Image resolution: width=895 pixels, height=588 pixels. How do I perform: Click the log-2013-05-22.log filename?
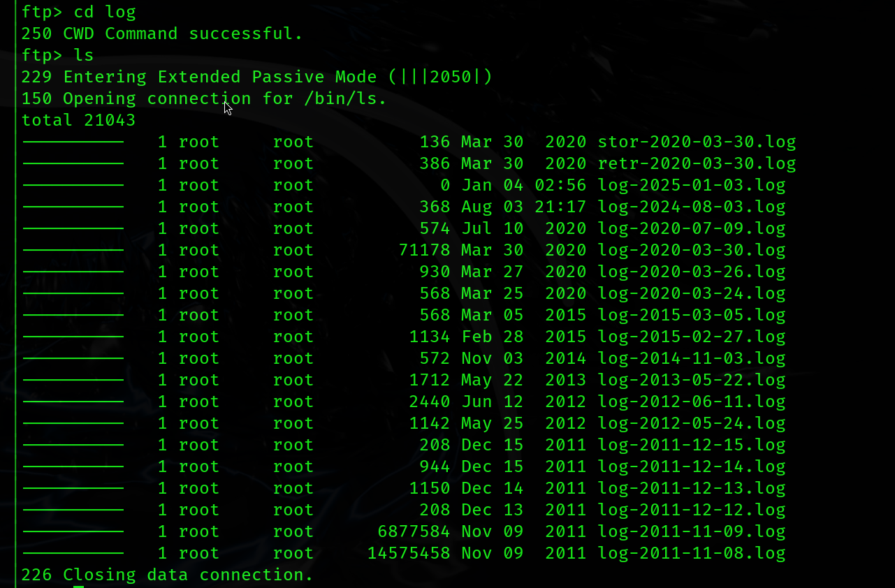tap(692, 380)
